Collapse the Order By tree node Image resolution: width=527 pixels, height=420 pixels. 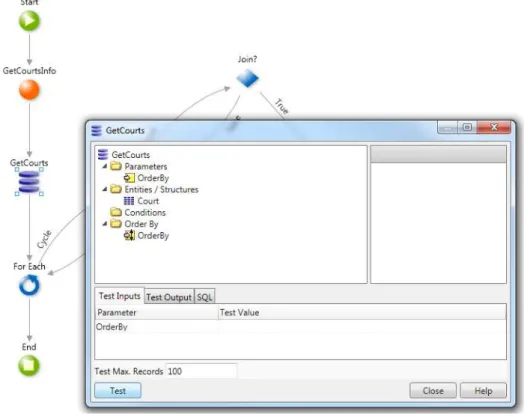(x=105, y=223)
